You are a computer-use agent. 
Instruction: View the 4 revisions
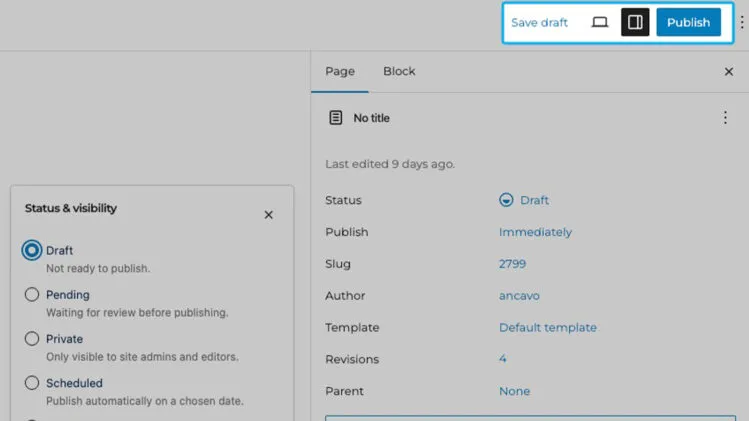(x=503, y=359)
